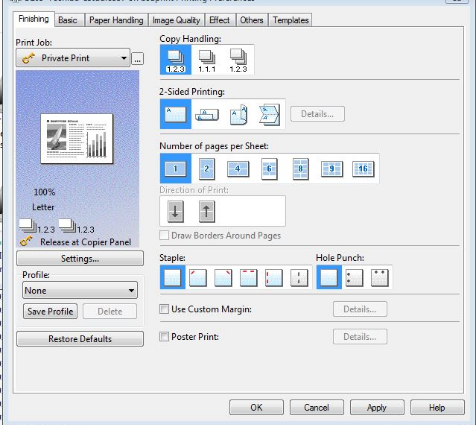This screenshot has height=425, width=476.
Task: Click the OK button
Action: tap(256, 407)
